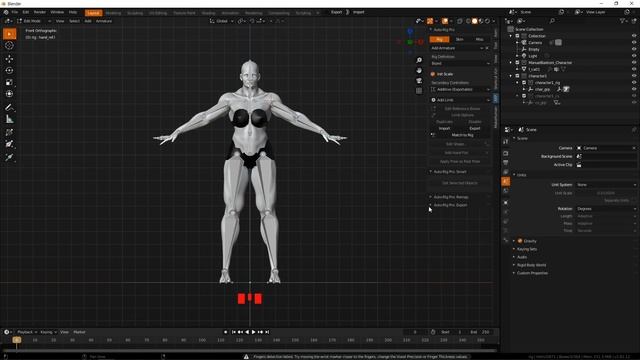Screen dimensions: 640x360
Task: Play the animation forward
Action: (x=253, y=332)
